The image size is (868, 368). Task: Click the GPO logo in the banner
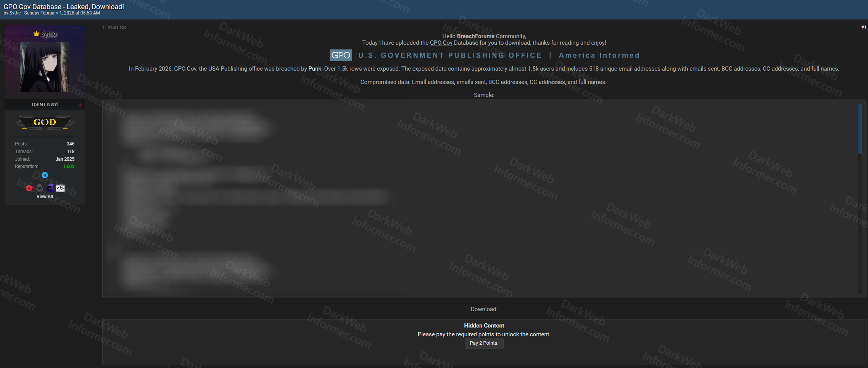pyautogui.click(x=340, y=55)
